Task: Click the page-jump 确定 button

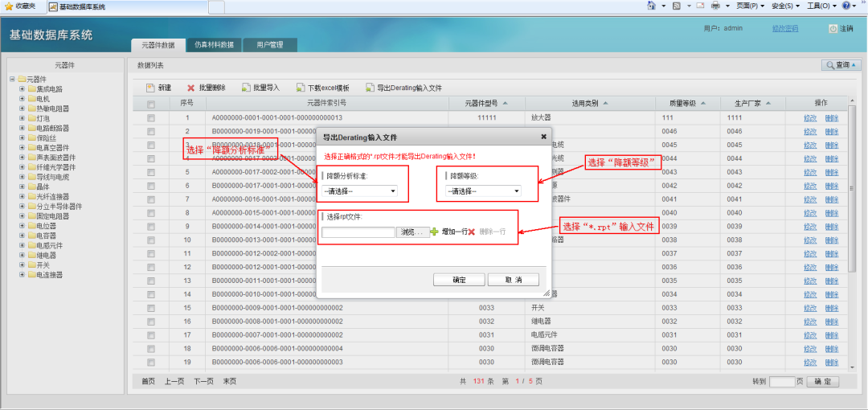Action: 823,382
